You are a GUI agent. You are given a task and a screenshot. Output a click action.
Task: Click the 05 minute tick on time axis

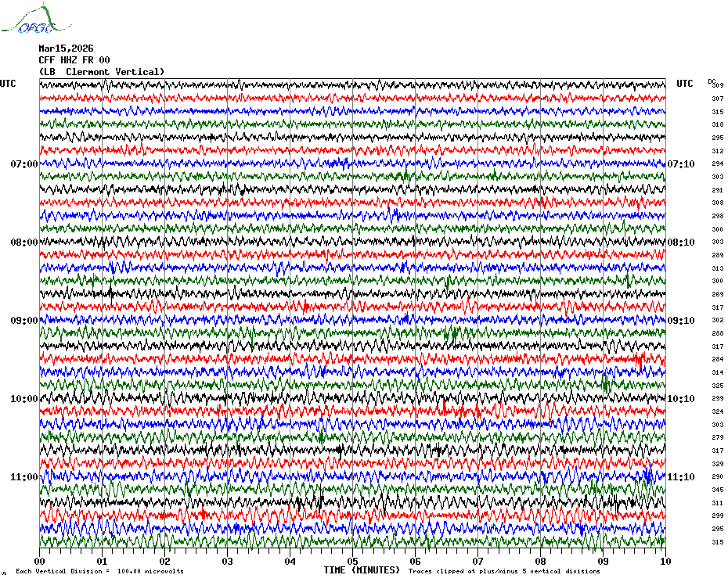tap(352, 562)
